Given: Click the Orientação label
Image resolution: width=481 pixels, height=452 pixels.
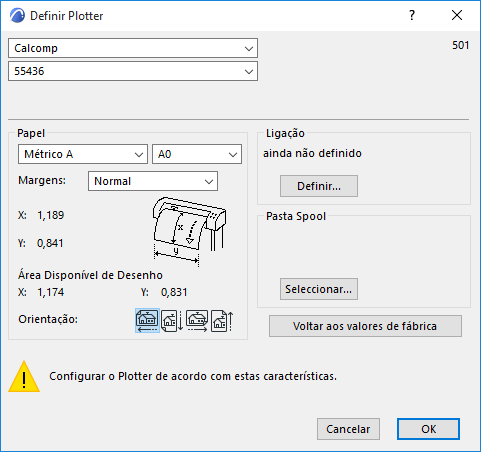Looking at the screenshot, I should pos(48,319).
